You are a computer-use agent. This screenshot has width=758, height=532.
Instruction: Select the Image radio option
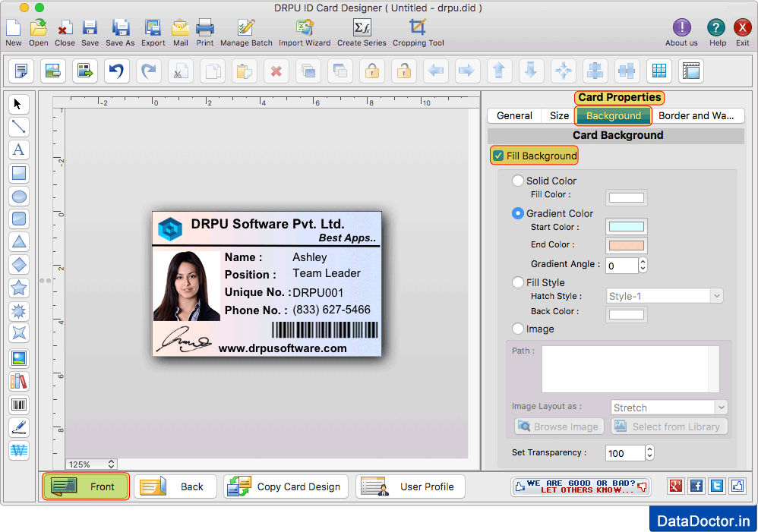518,329
